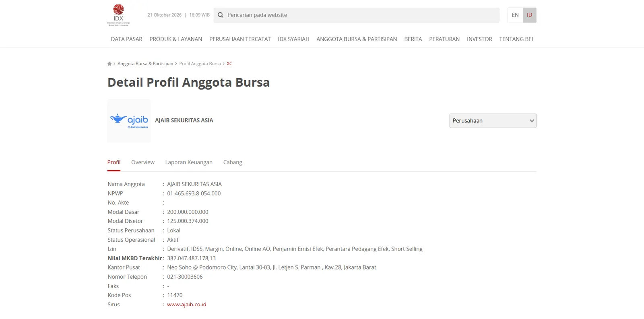Click the postal code 11470
Screen dimensions: 644x319
(x=175, y=295)
